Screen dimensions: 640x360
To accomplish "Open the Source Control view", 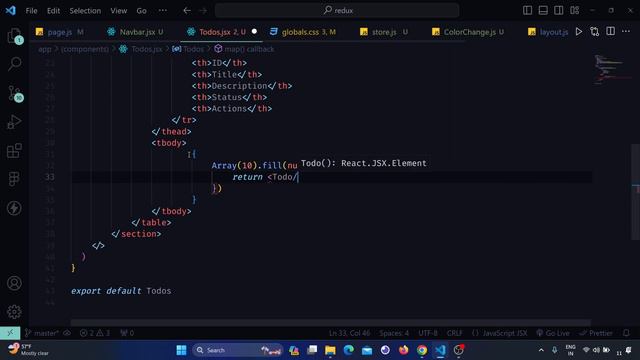I will click(x=14, y=93).
